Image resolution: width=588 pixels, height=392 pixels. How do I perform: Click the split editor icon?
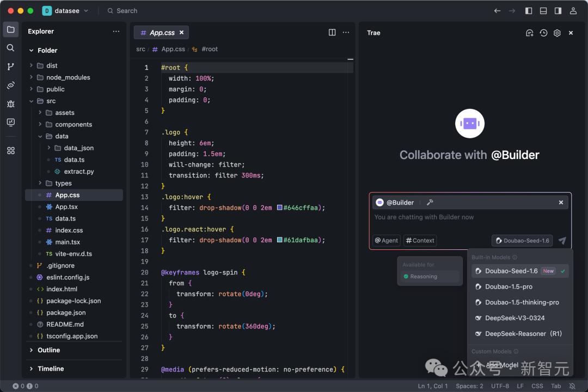tap(332, 33)
